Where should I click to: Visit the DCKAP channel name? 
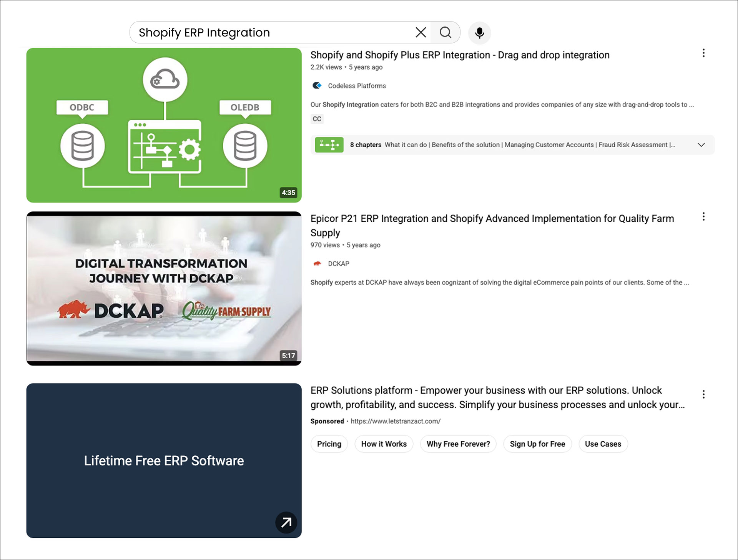pos(338,264)
